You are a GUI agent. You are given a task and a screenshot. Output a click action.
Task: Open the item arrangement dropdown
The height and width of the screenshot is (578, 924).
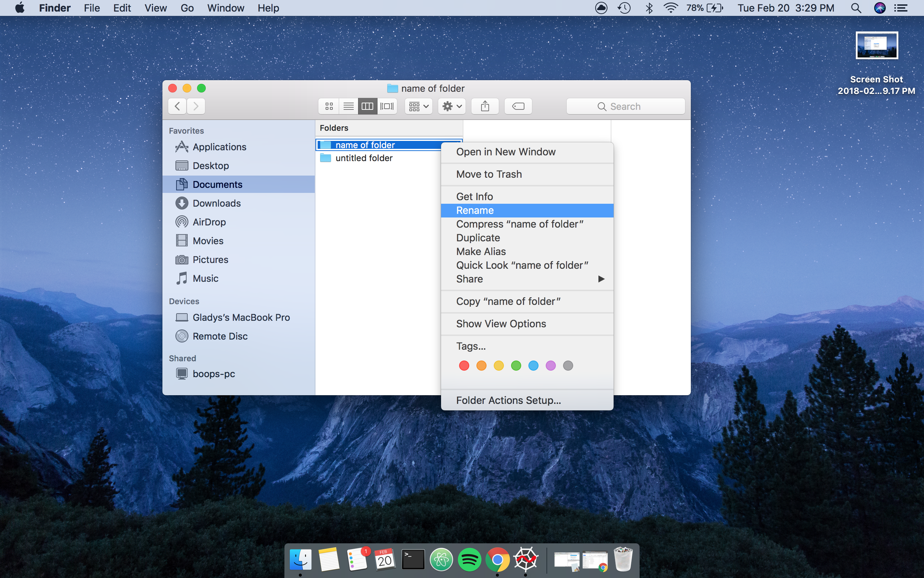point(418,106)
